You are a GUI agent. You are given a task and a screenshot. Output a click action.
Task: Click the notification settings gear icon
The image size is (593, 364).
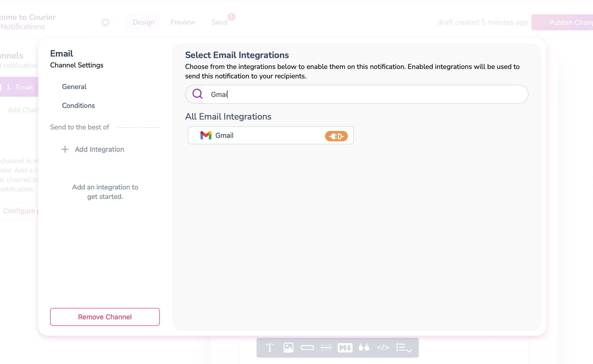(105, 22)
